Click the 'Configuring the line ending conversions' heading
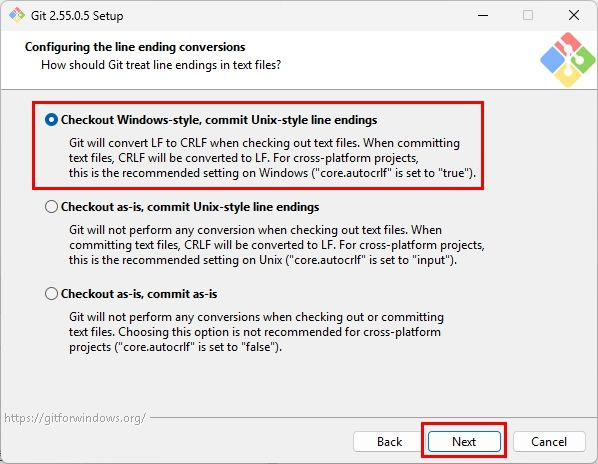Viewport: 598px width, 464px height. tap(135, 47)
